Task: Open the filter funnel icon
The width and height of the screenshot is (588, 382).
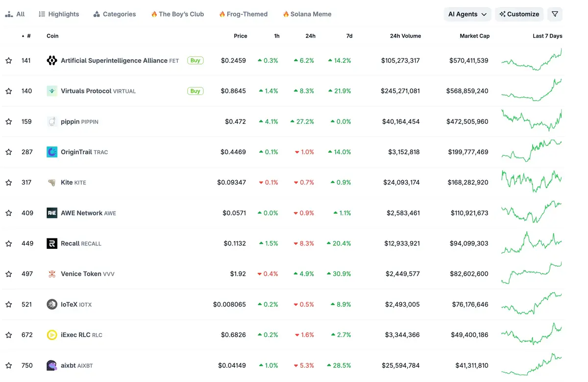Action: point(555,14)
